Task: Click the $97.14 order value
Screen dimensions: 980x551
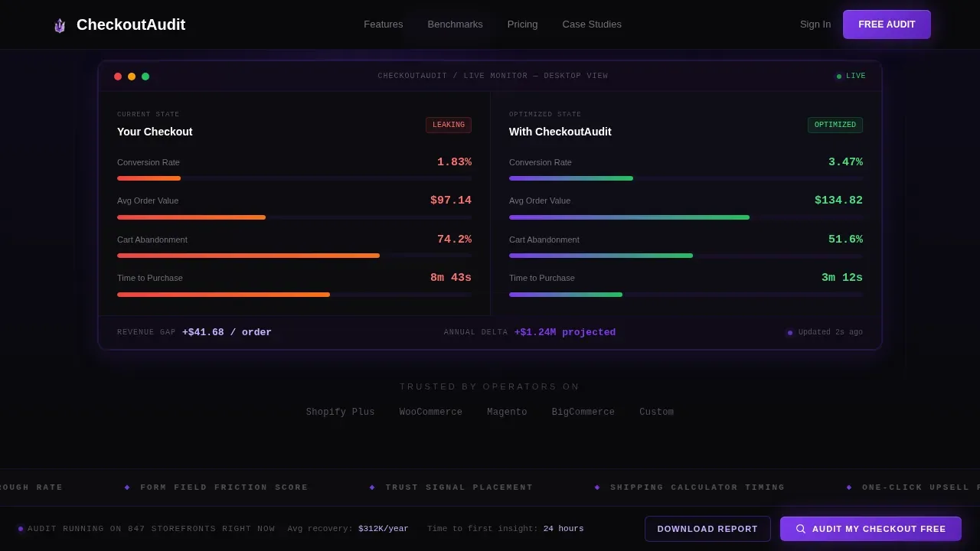Action: (451, 201)
